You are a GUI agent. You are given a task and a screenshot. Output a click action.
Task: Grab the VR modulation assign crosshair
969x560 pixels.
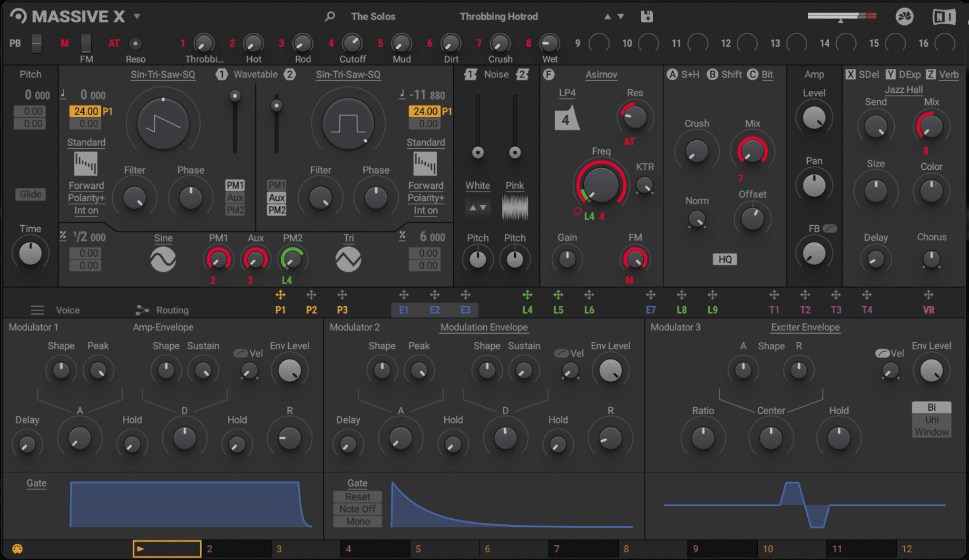[929, 295]
